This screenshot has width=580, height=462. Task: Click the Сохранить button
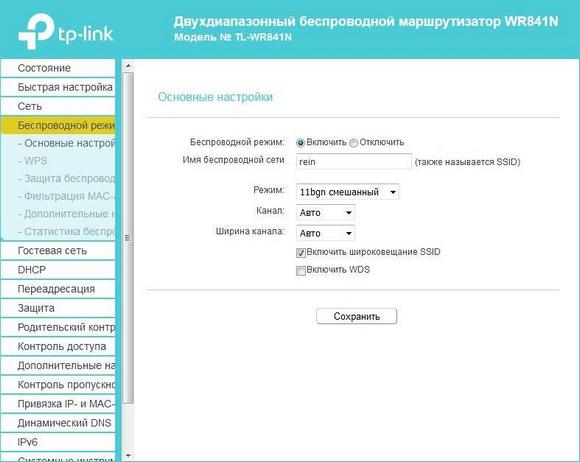[x=357, y=316]
